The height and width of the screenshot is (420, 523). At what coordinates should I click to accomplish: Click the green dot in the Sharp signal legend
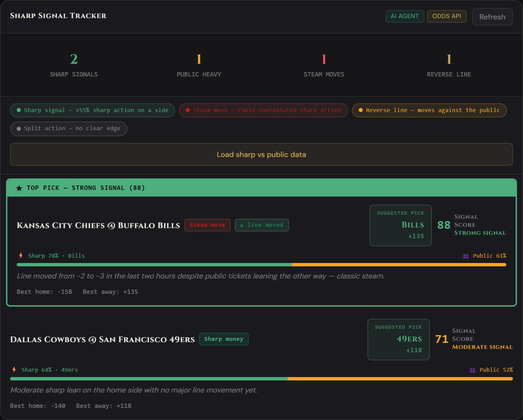tap(19, 110)
